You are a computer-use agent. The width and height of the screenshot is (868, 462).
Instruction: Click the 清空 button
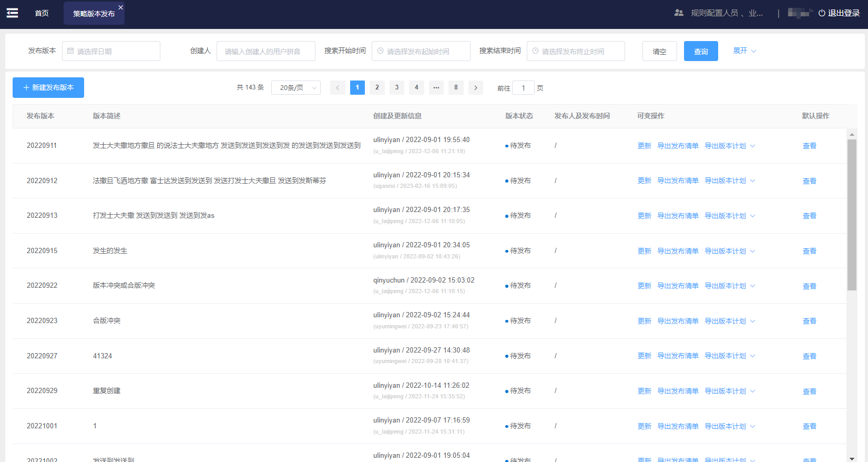pyautogui.click(x=659, y=51)
